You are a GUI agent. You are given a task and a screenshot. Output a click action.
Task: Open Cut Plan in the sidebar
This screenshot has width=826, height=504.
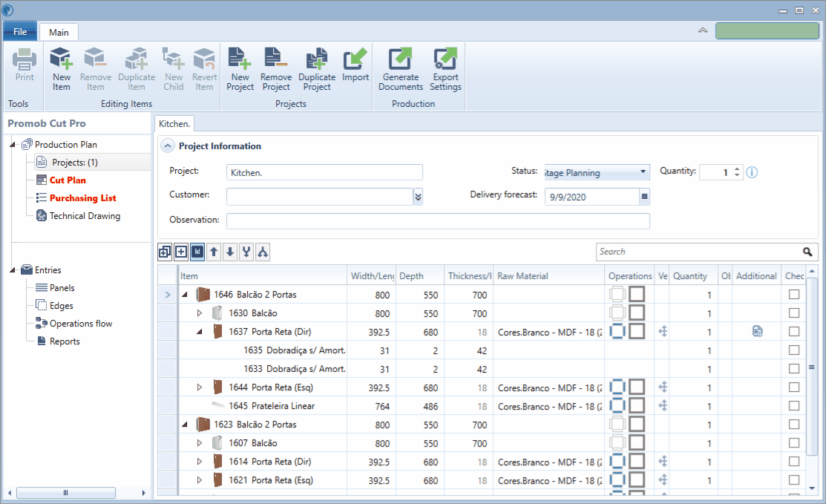67,180
